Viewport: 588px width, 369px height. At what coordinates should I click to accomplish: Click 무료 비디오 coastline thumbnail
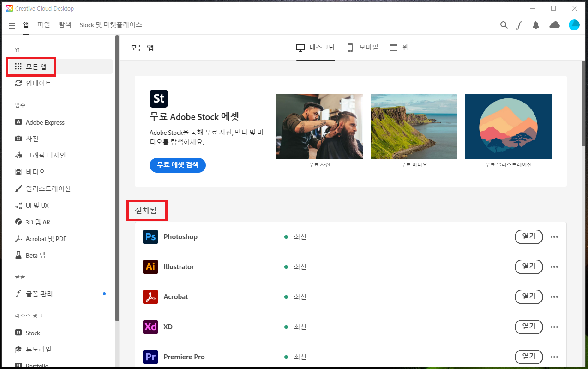click(x=414, y=126)
